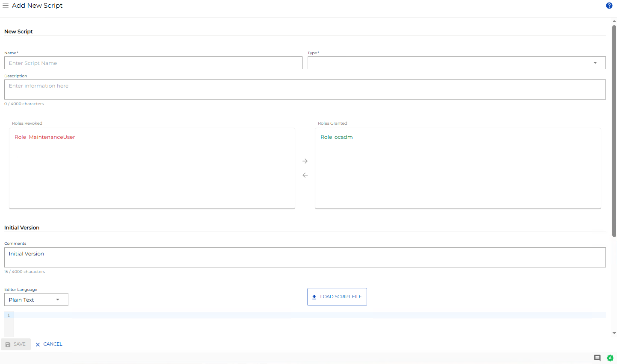The width and height of the screenshot is (617, 364).
Task: Open the chat feedback icon
Action: 597,358
